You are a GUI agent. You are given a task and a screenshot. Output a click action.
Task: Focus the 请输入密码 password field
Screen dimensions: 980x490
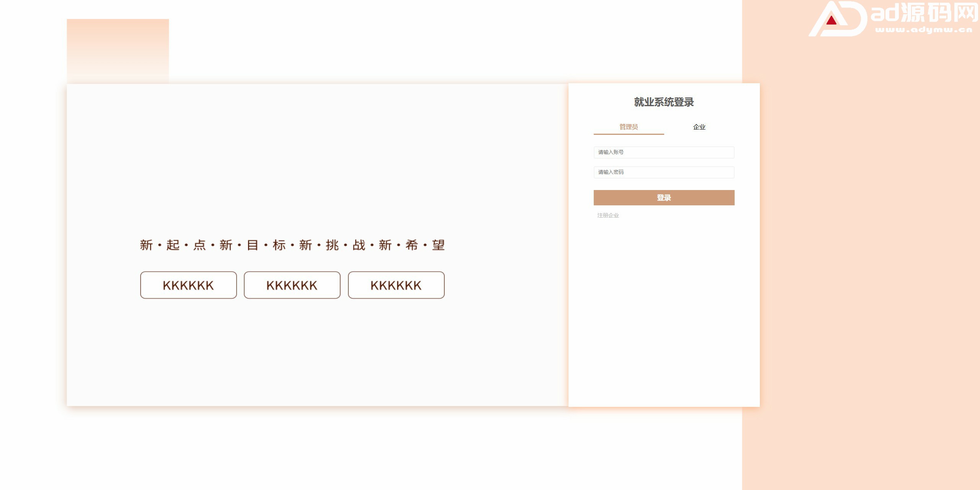(x=664, y=172)
